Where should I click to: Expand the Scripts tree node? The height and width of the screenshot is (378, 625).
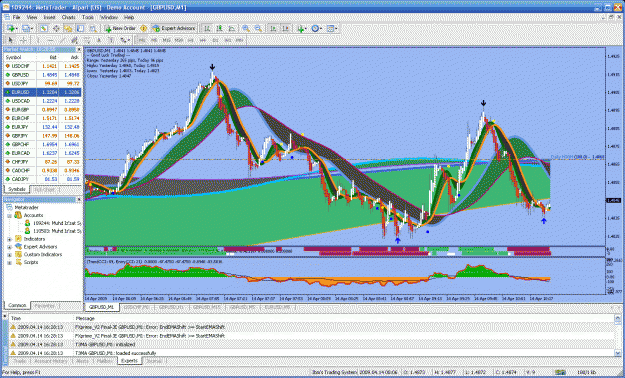(x=9, y=262)
